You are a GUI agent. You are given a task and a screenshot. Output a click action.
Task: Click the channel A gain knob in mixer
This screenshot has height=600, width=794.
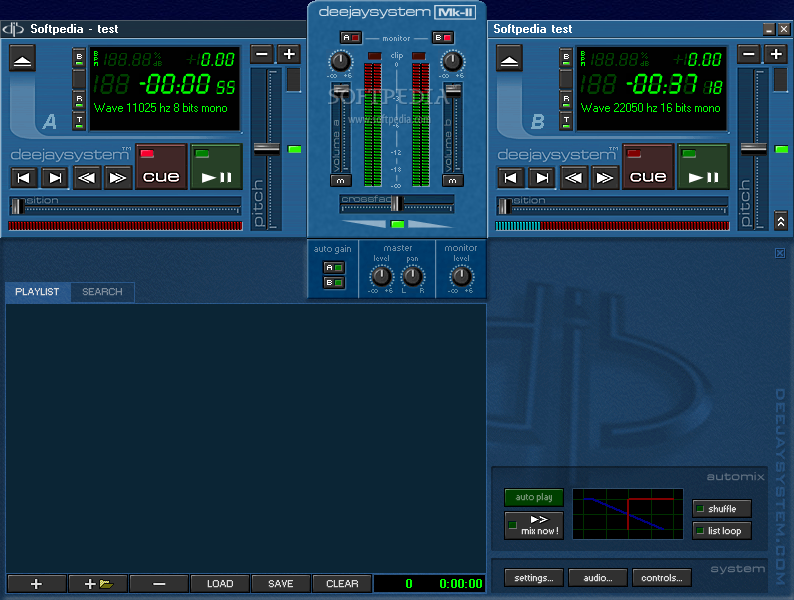pyautogui.click(x=340, y=62)
